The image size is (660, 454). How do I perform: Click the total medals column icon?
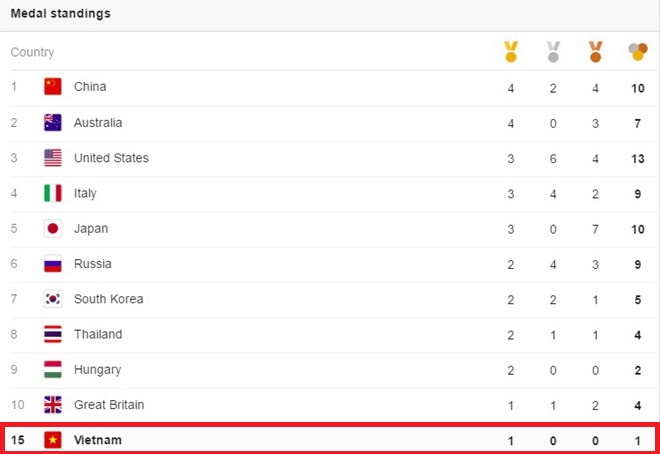(637, 52)
